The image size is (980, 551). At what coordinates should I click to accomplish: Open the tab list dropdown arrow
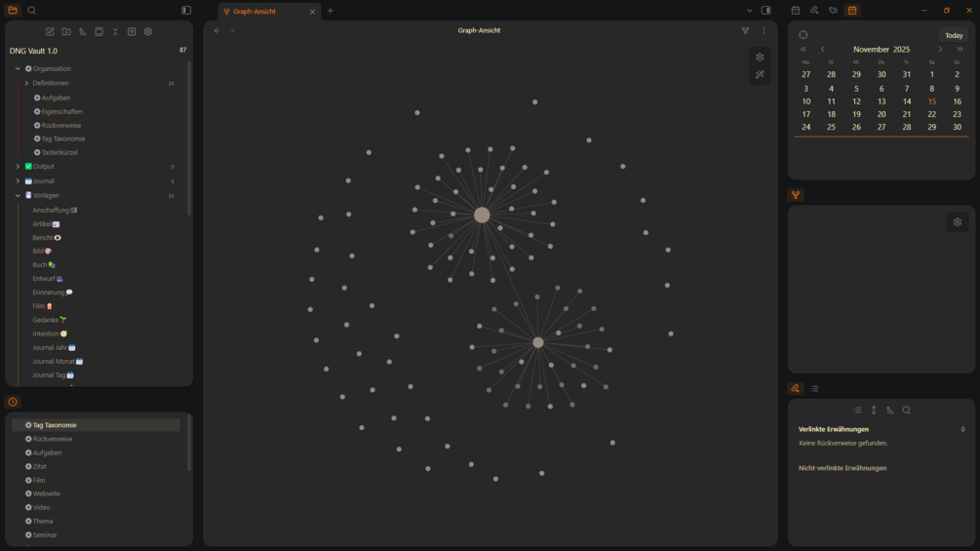pyautogui.click(x=749, y=11)
